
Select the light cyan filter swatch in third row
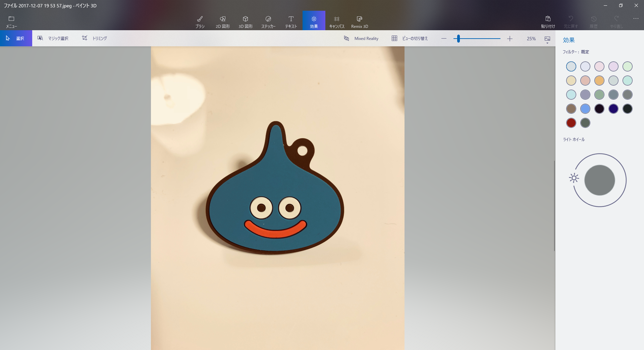(x=571, y=95)
